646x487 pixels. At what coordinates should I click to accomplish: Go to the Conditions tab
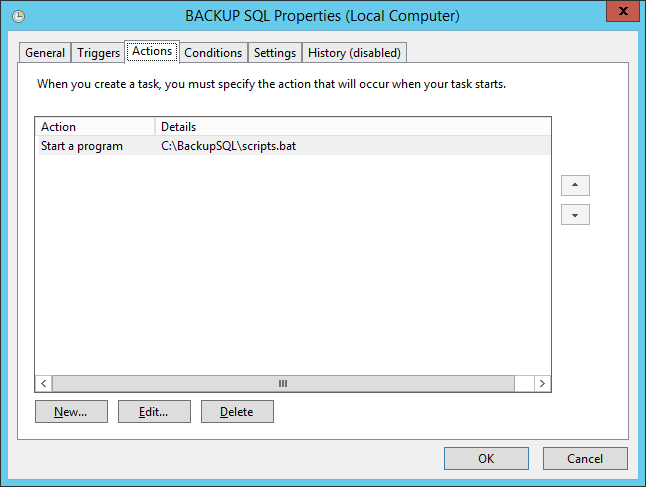point(213,53)
